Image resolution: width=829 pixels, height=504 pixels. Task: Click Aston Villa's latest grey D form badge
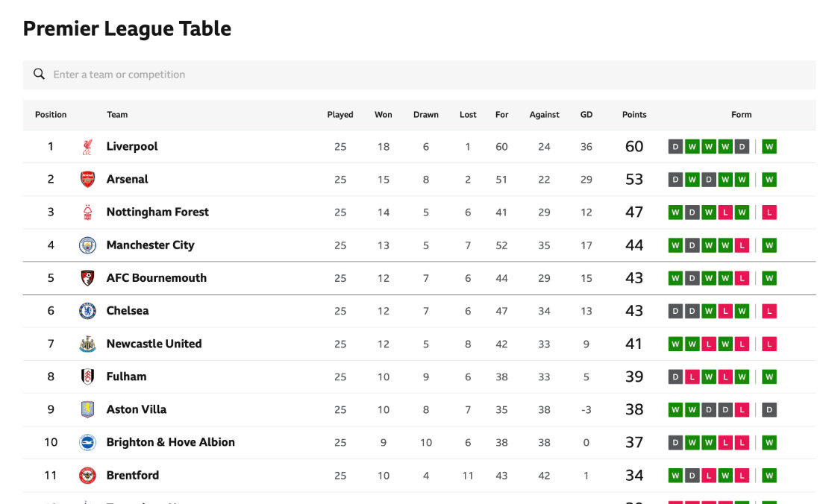tap(769, 409)
